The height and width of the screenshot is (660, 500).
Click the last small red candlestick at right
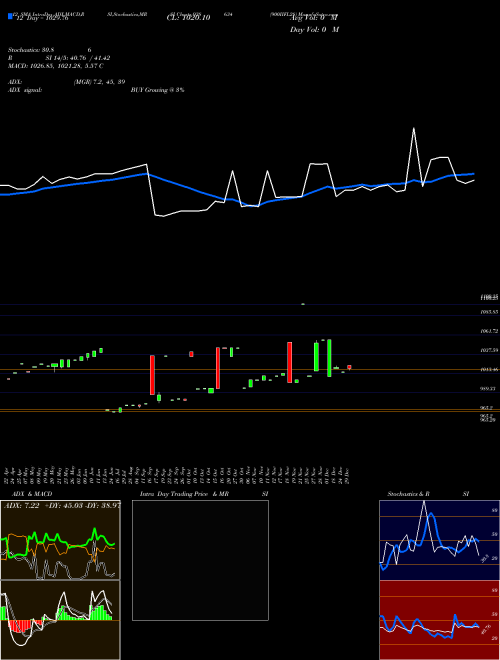[349, 367]
